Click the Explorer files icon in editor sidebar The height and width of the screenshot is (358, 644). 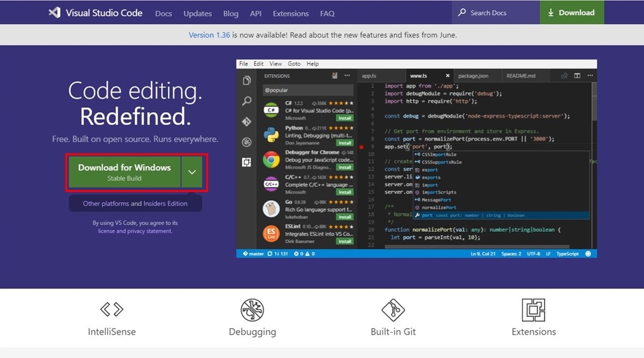point(247,80)
